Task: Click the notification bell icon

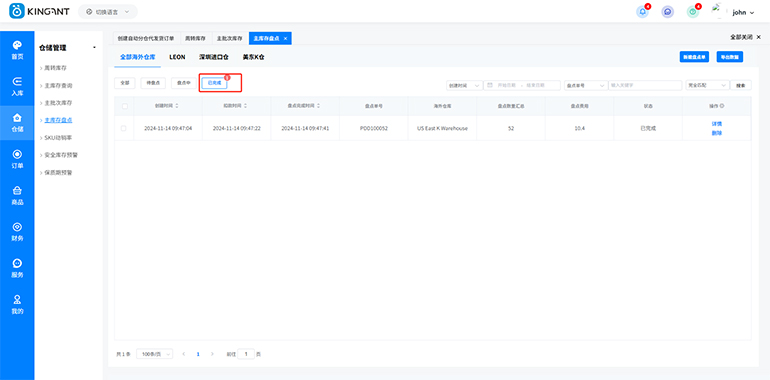Action: (x=642, y=12)
